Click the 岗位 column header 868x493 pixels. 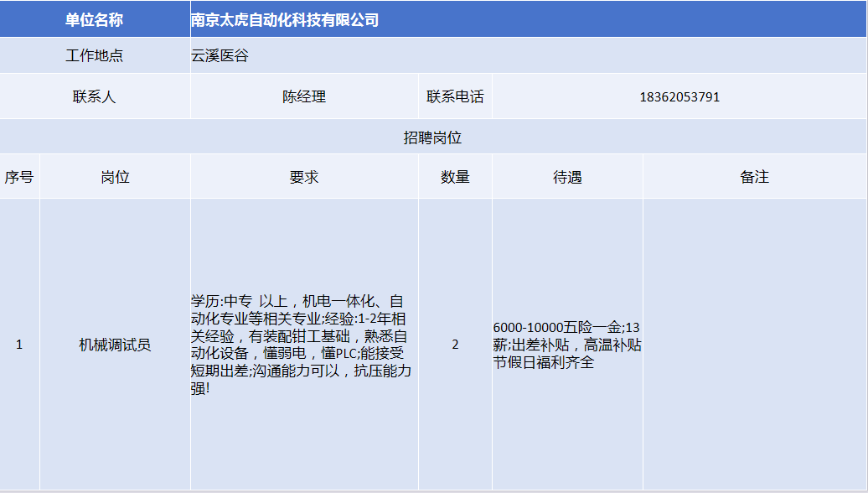115,177
